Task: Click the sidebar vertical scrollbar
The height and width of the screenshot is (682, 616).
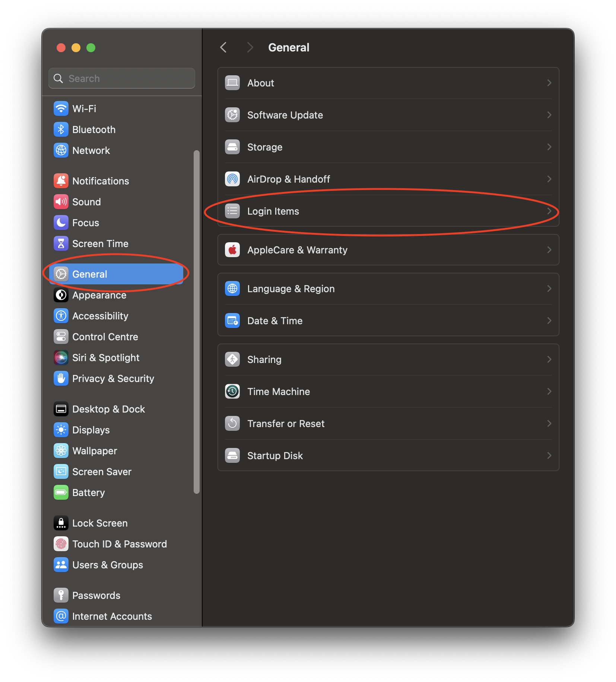Action: click(x=197, y=322)
